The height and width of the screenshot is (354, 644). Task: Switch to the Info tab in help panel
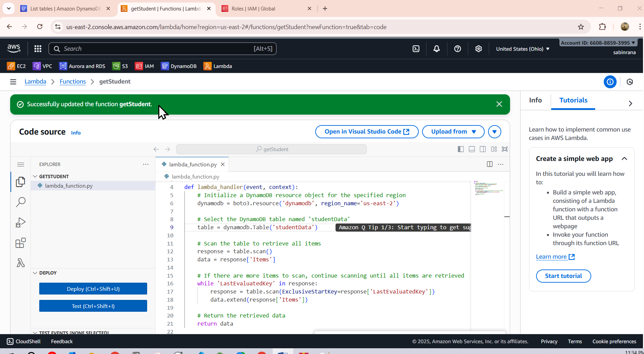(535, 100)
